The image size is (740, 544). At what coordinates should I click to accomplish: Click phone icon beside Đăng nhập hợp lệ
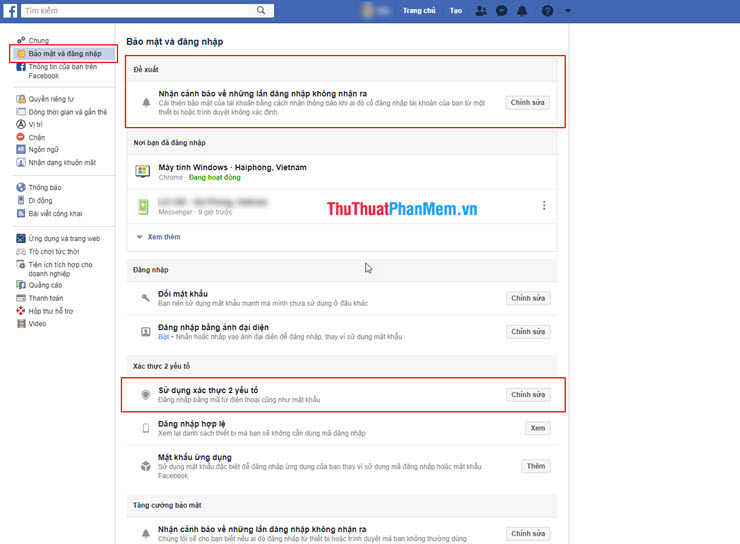(x=146, y=428)
